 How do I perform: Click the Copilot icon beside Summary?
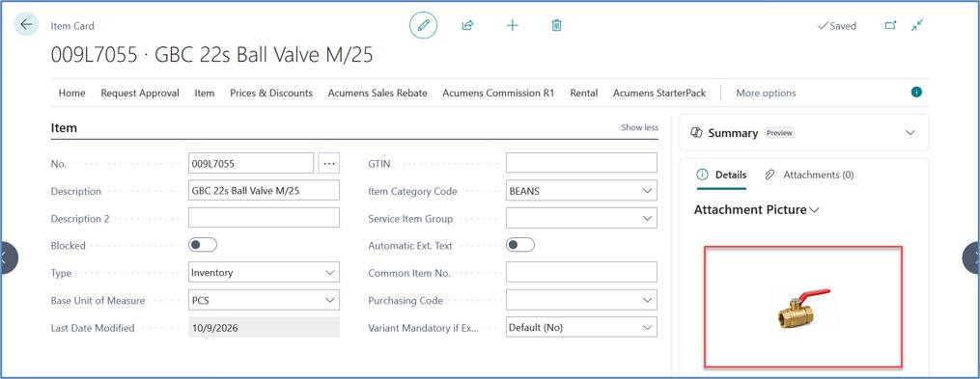(696, 132)
